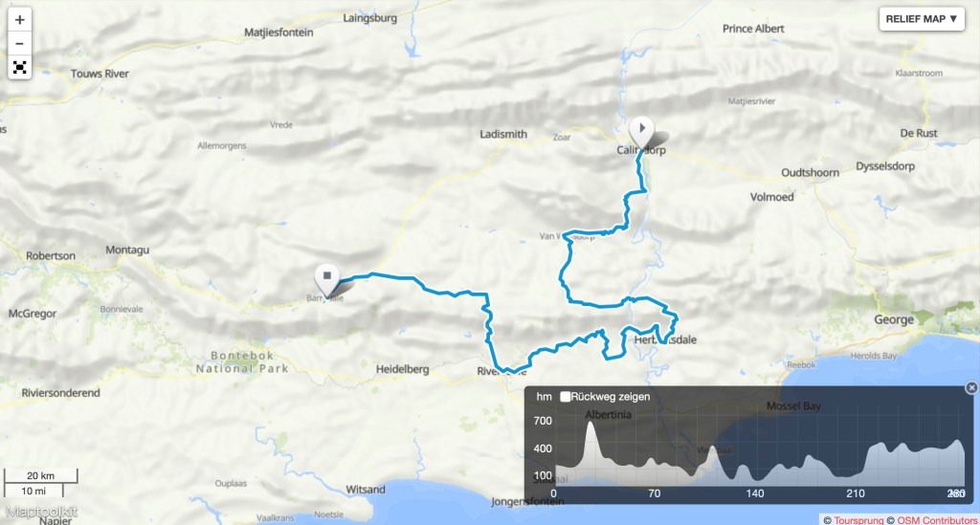Open the RELIEF MAP dropdown

tap(922, 19)
